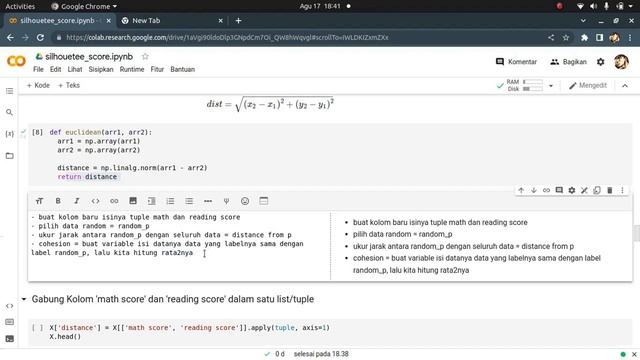Open the File menu

38,69
